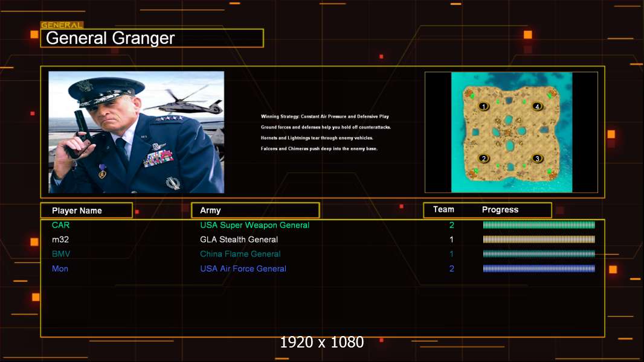Click China Flame General army entry
Screen dimensions: 644x362
(240, 254)
